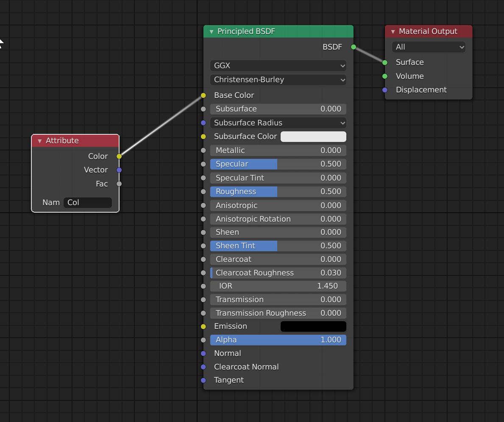504x422 pixels.
Task: Click the Tangent input socket
Action: click(203, 380)
